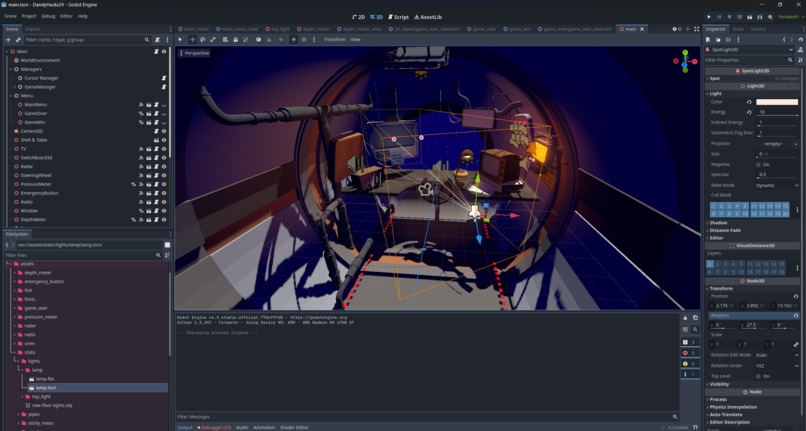Collapse the Managers node in scene tree

(x=11, y=69)
